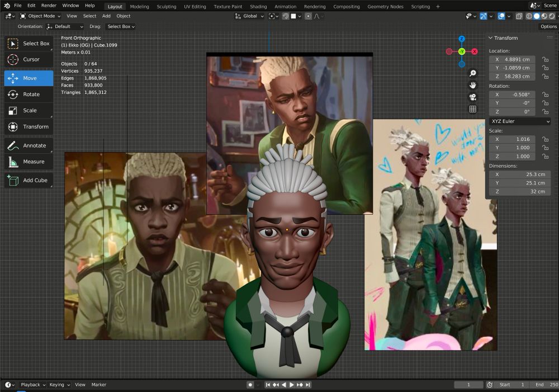The width and height of the screenshot is (559, 392).
Task: Toggle proportional editing button
Action: coord(309,16)
